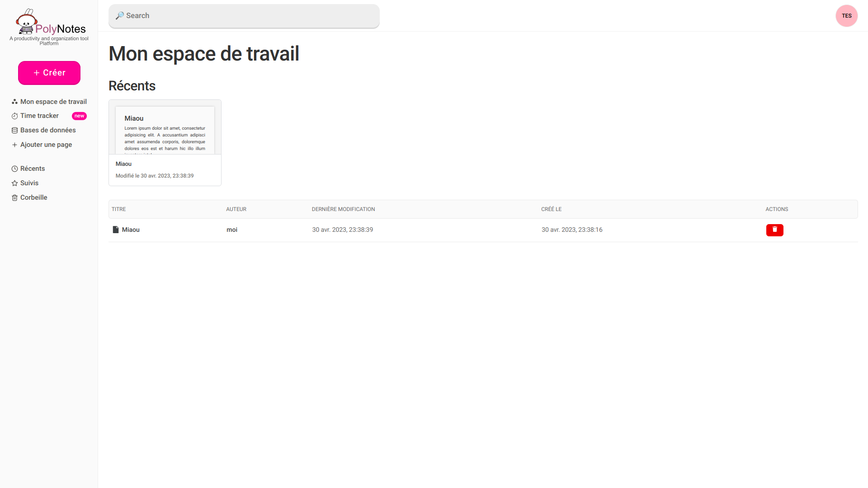The image size is (868, 488).
Task: Click the star icon beside Suivis
Action: pyautogui.click(x=14, y=183)
